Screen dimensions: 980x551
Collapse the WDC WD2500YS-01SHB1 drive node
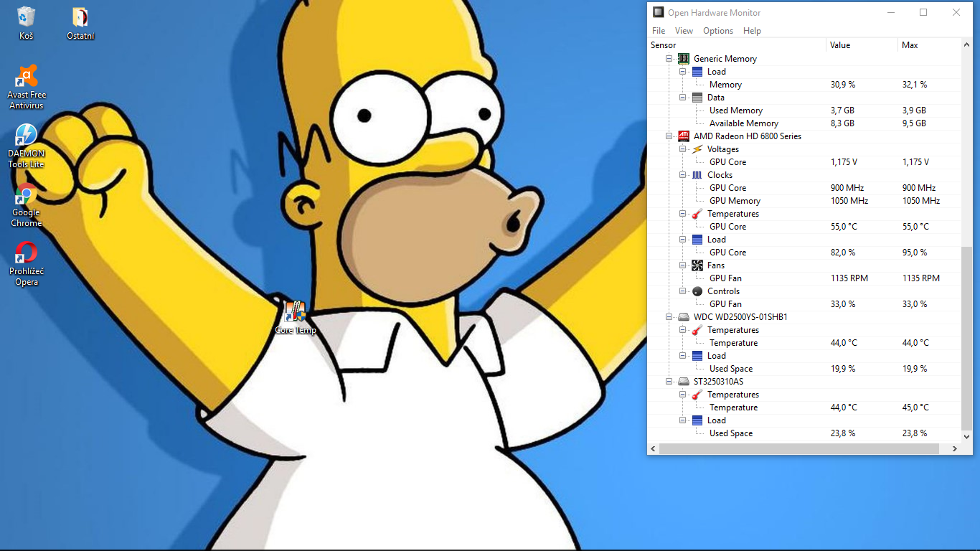click(669, 317)
